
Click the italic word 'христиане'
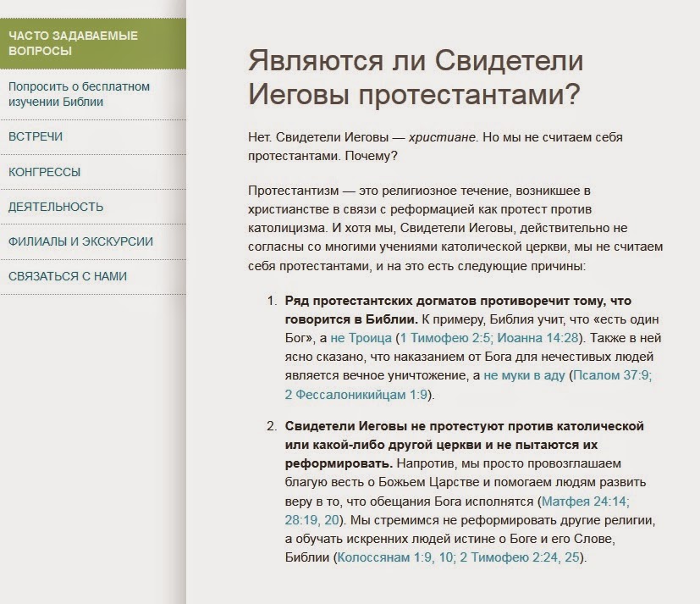(442, 137)
